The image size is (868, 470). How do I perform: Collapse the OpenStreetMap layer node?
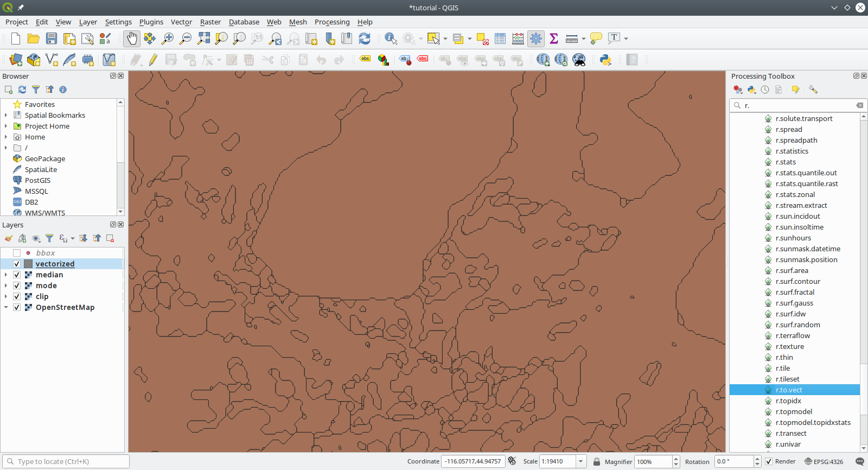point(6,307)
